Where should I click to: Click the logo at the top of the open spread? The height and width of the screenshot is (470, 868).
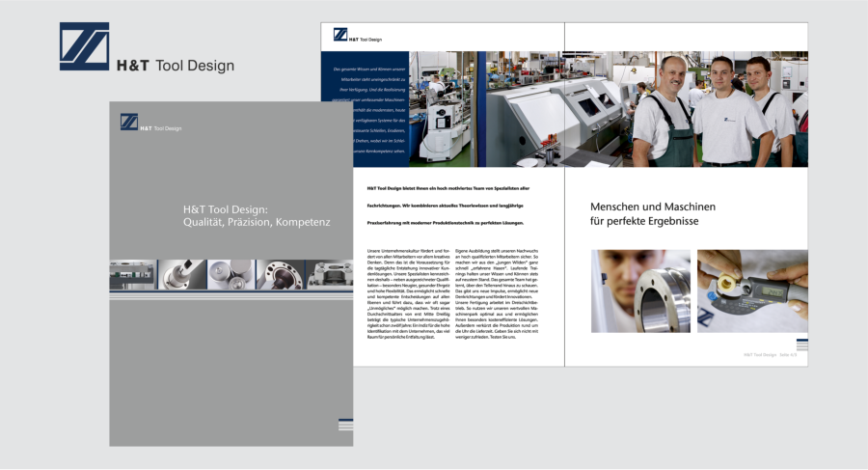coord(358,35)
